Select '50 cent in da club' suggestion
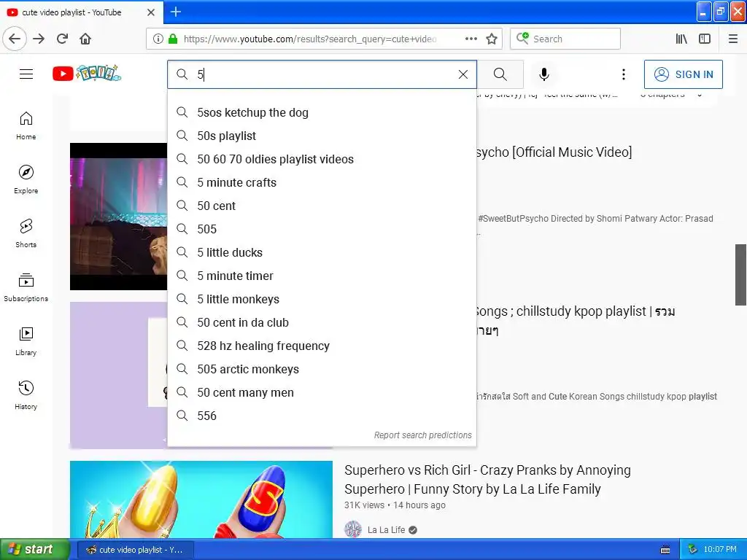 322,322
